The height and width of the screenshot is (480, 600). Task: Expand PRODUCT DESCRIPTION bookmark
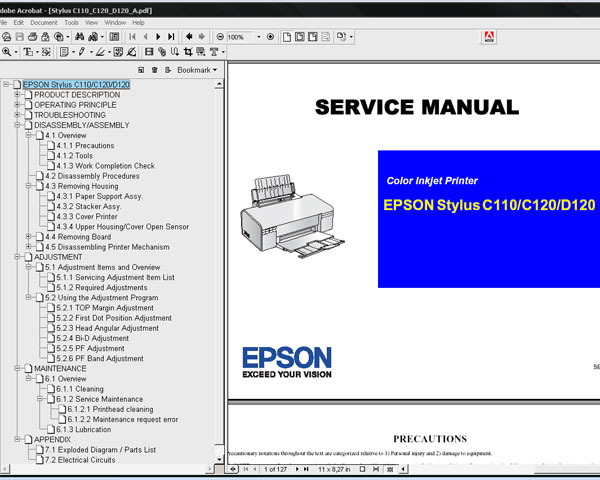pyautogui.click(x=17, y=94)
